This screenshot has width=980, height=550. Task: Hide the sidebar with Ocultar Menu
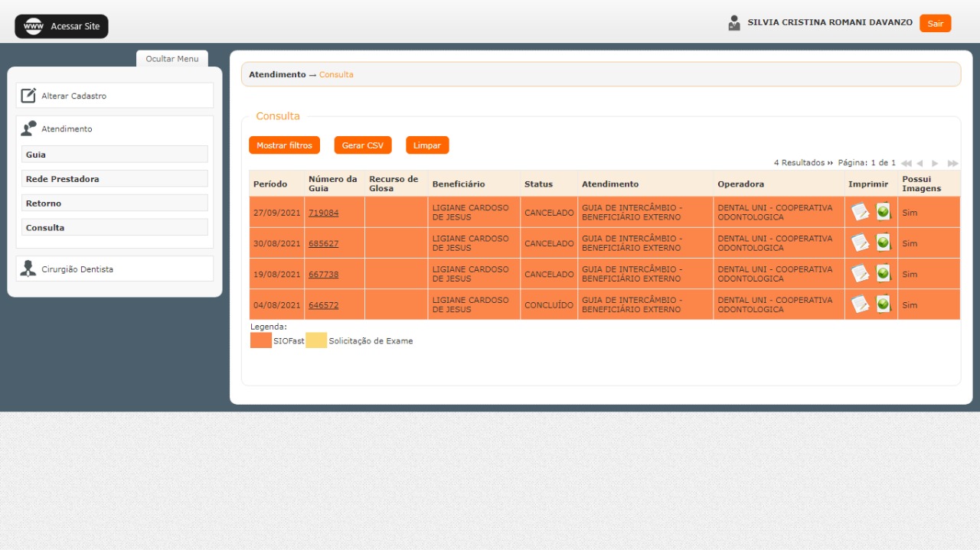171,59
